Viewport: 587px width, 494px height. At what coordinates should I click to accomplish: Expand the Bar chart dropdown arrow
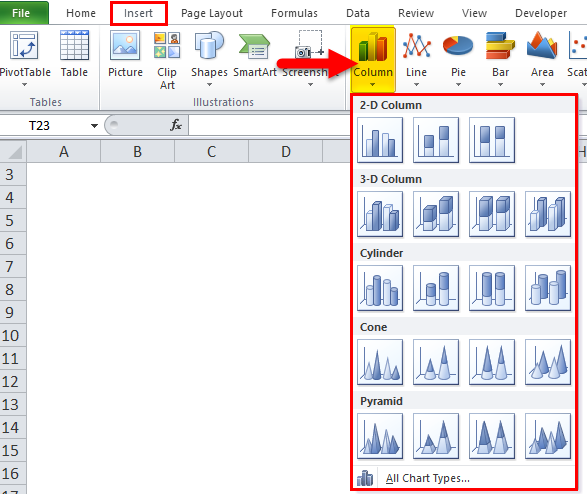tap(500, 85)
